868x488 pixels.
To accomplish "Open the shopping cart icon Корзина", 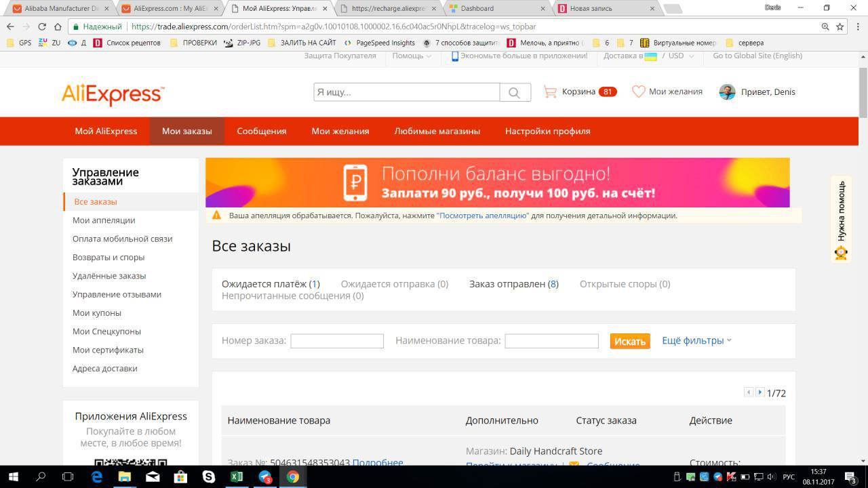I will (x=550, y=91).
